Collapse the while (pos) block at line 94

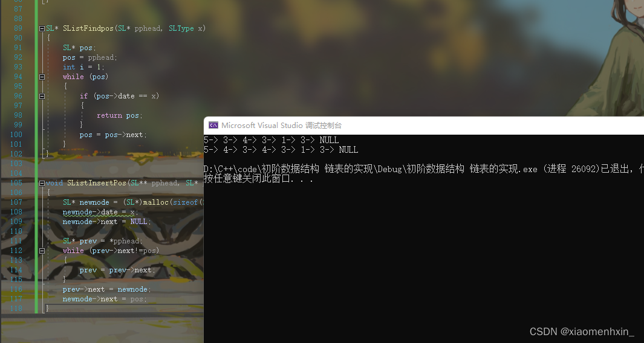pos(42,77)
